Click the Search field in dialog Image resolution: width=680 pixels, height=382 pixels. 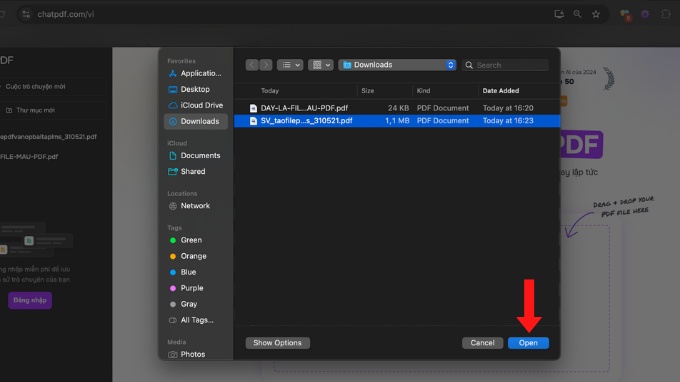[x=505, y=65]
